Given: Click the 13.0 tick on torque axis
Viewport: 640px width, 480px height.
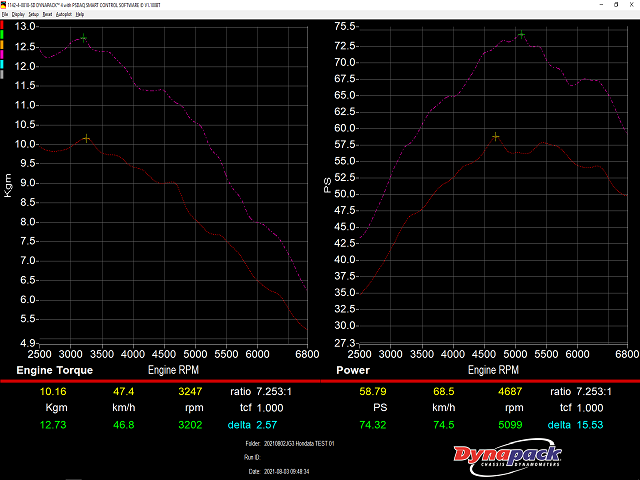Looking at the screenshot, I should point(25,27).
